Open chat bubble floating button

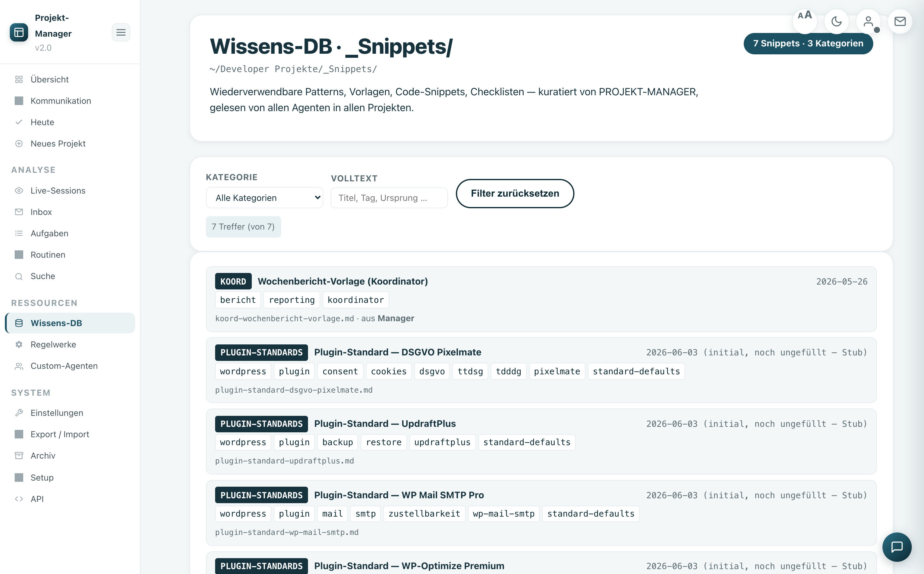point(897,547)
